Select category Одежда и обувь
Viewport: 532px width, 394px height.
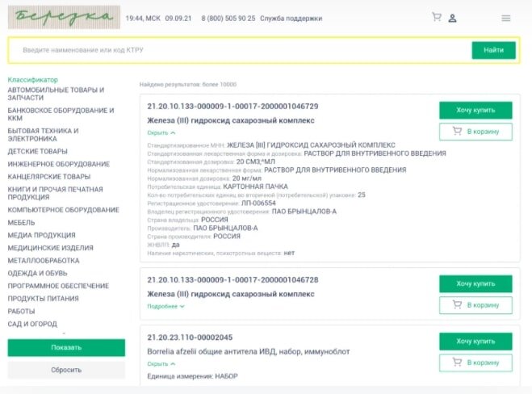37,273
